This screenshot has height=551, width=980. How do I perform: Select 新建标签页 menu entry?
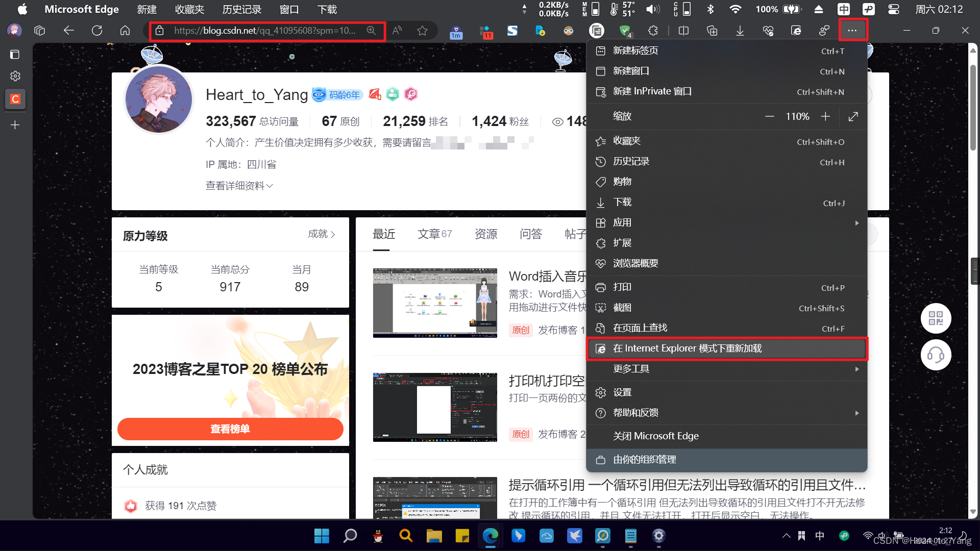click(727, 51)
